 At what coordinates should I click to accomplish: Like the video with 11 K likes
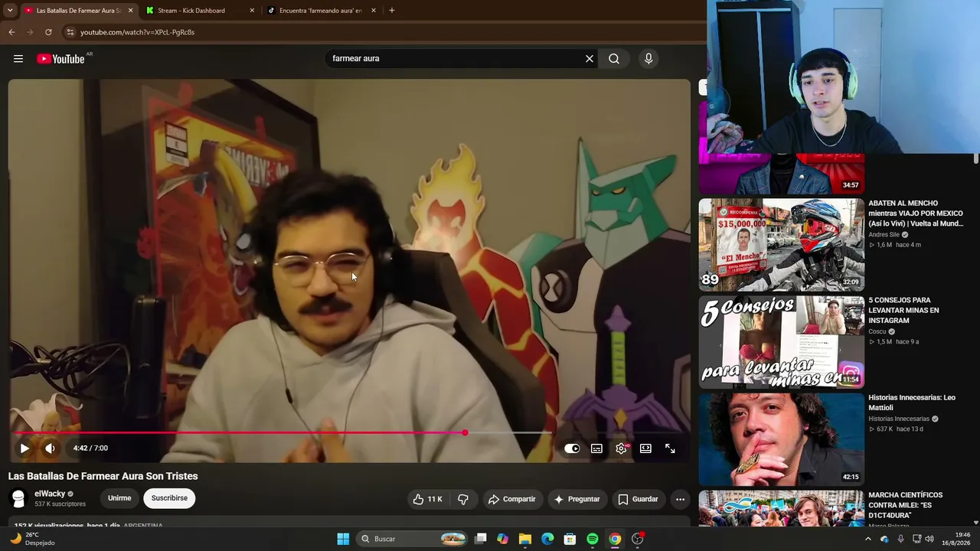pos(427,499)
